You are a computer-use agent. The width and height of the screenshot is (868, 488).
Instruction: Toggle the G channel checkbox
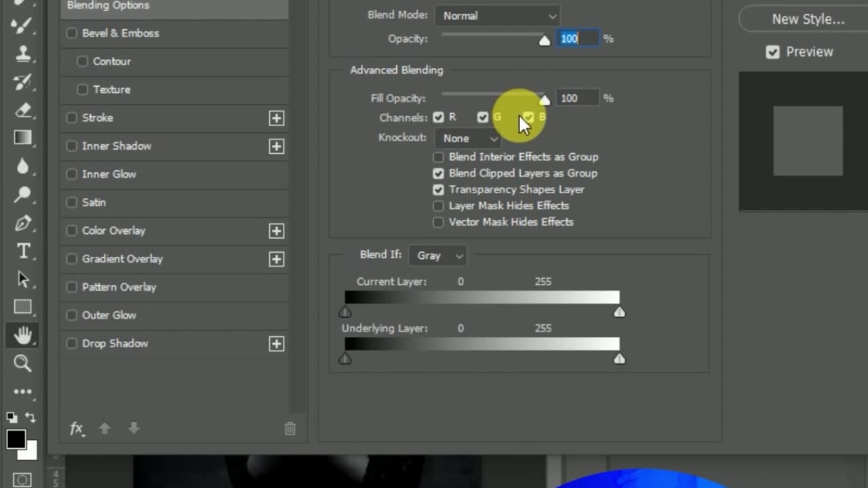tap(482, 117)
